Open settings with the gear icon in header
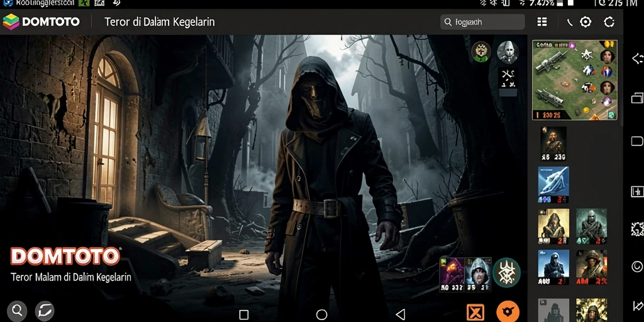Screen dimensions: 644x322 click(x=586, y=22)
